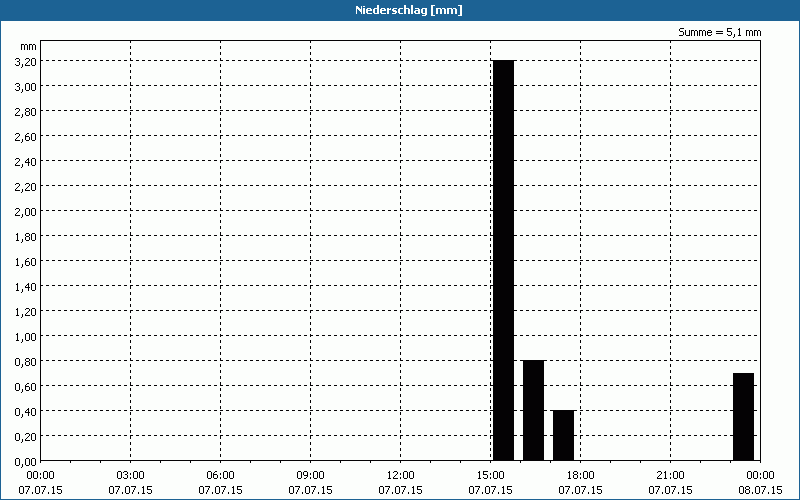
Task: Click the 0,80 y-axis value
Action: (x=26, y=361)
